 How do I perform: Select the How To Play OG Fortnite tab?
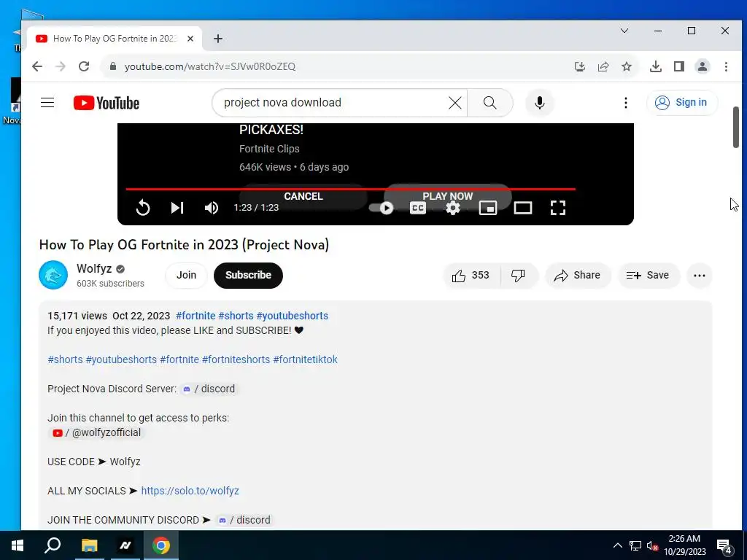(115, 39)
